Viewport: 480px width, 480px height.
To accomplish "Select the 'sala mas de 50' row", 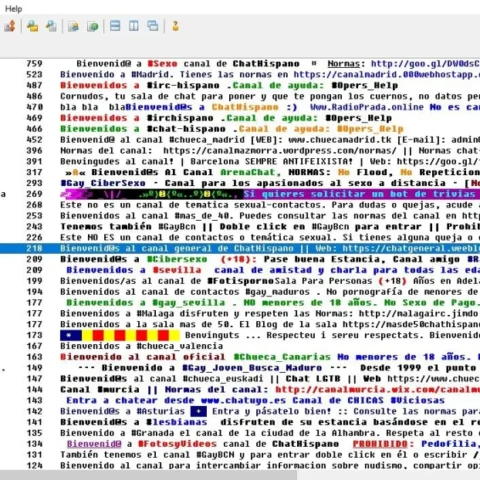I will click(240, 324).
